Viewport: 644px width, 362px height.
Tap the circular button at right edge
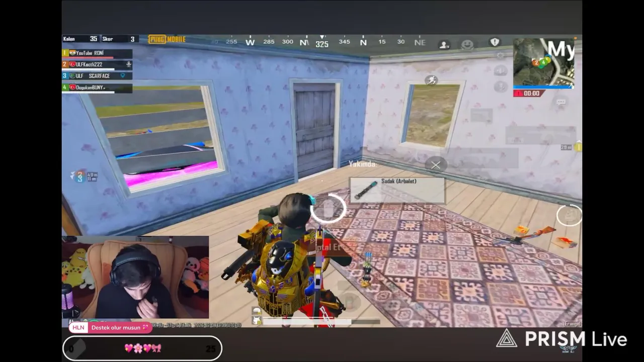coord(569,215)
